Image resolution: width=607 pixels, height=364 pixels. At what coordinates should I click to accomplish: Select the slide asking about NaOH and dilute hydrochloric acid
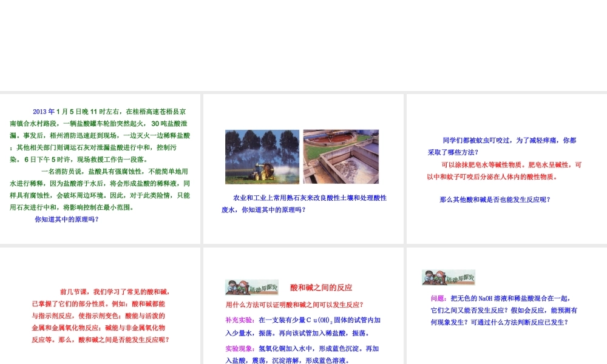pyautogui.click(x=507, y=306)
